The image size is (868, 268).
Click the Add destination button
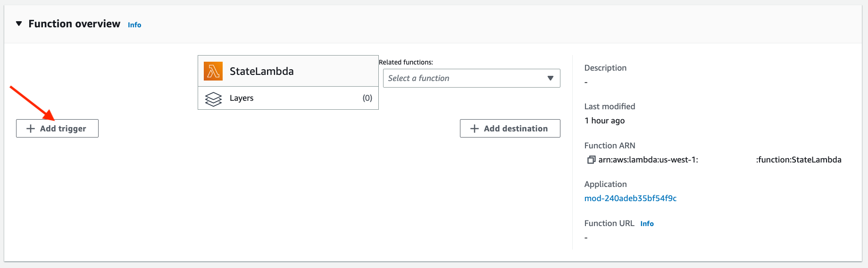pyautogui.click(x=510, y=129)
